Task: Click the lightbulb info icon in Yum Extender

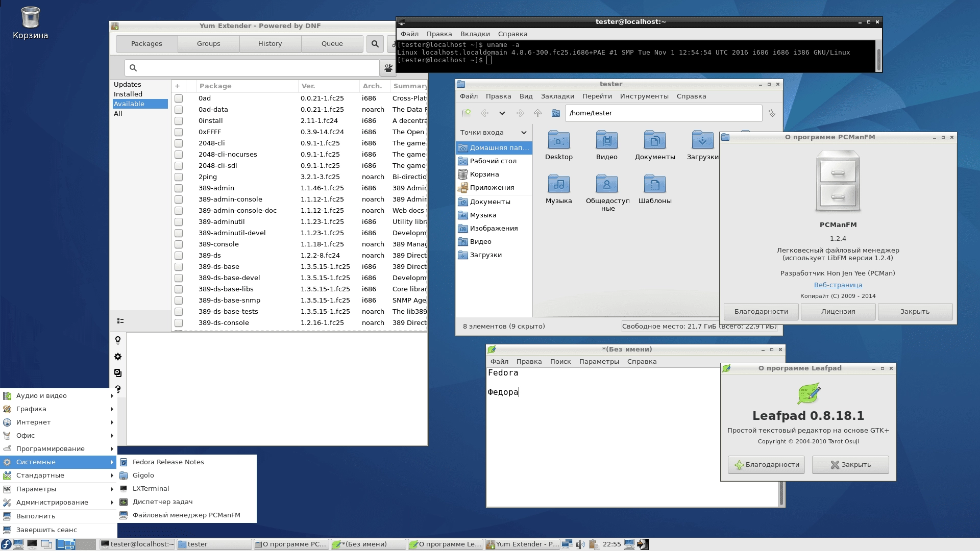Action: [118, 340]
